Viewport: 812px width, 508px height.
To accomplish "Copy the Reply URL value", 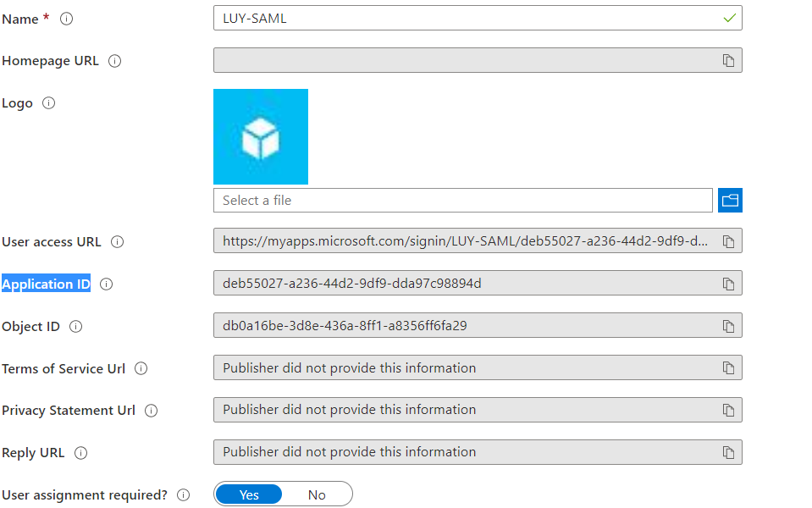I will pyautogui.click(x=728, y=453).
